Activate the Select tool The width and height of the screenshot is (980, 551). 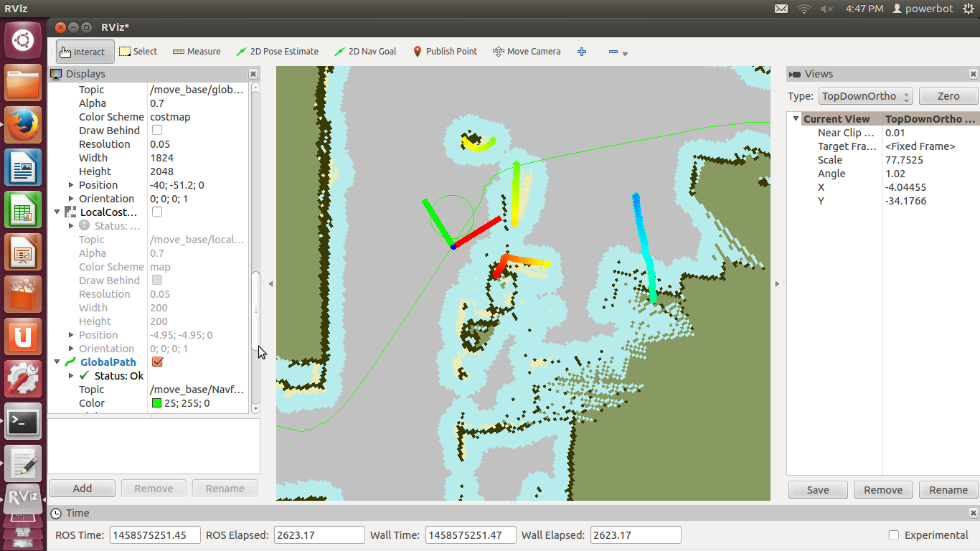[x=138, y=52]
